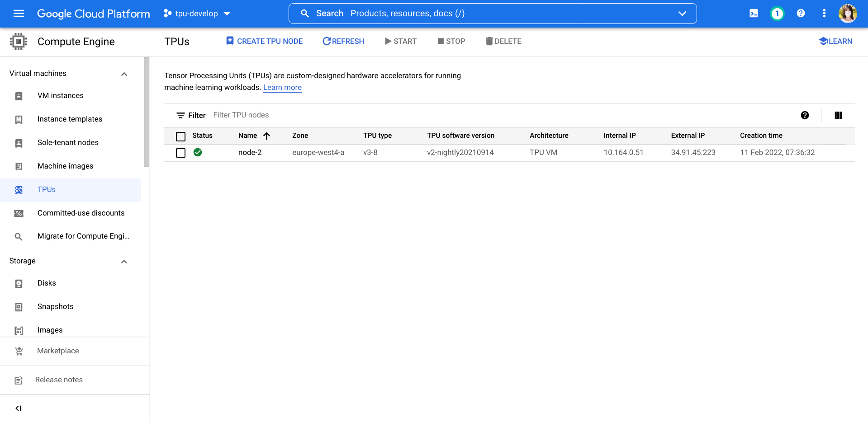Image resolution: width=868 pixels, height=422 pixels.
Task: Open the three-dot settings menu
Action: pos(824,14)
